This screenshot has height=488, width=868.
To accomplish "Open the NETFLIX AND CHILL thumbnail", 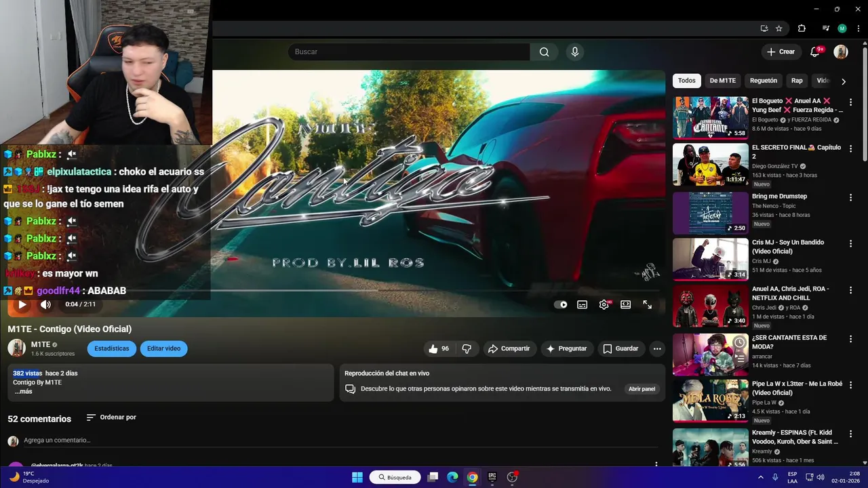I will [711, 306].
